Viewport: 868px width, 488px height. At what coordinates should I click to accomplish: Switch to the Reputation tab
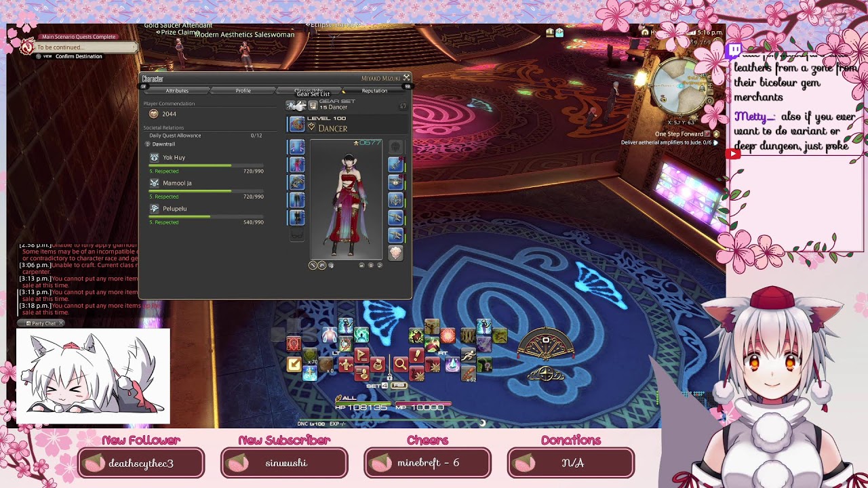[374, 91]
